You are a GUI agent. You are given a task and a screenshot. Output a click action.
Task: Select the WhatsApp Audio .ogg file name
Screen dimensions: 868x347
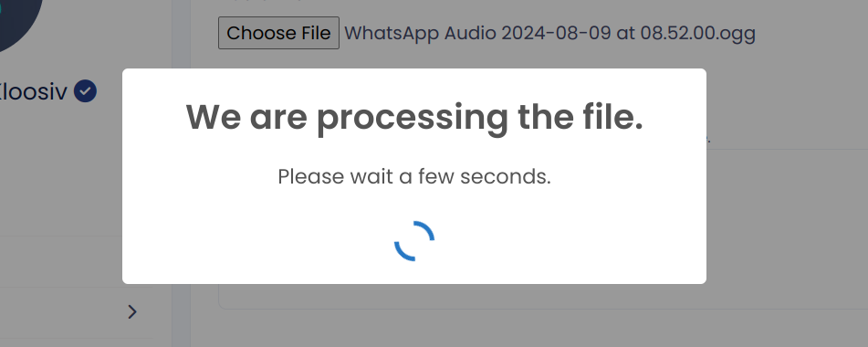click(x=549, y=33)
